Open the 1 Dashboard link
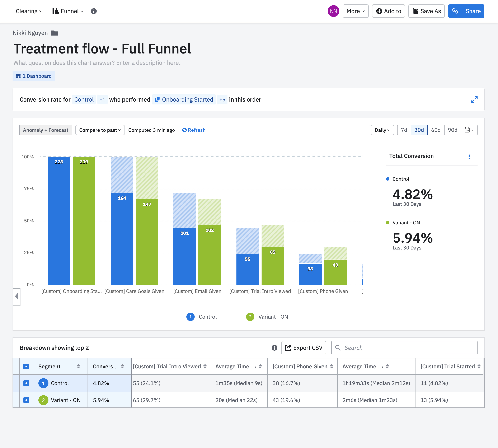Screen dimensions: 498x448 [x=34, y=76]
